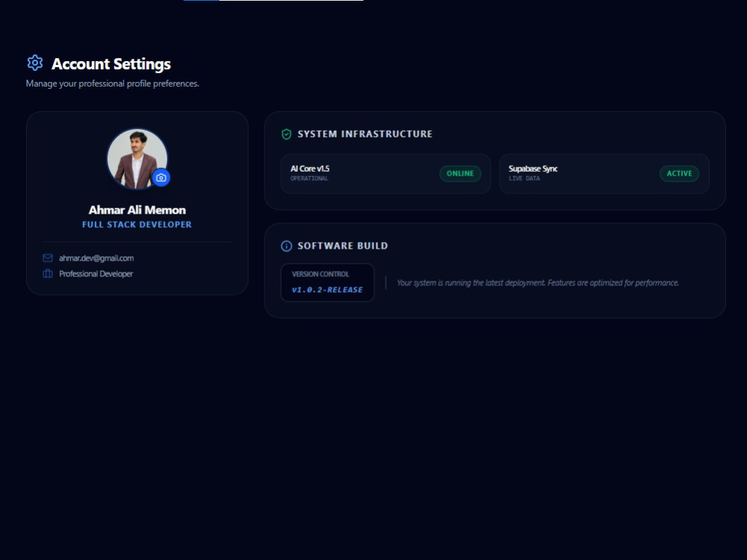This screenshot has height=560, width=747.
Task: Click the LIVE DATA status text
Action: 524,178
